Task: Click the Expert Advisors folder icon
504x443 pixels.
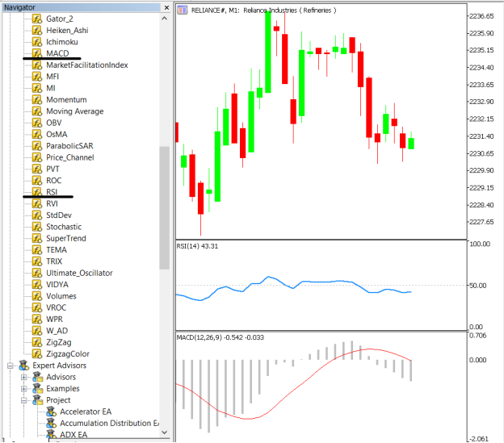Action: tap(23, 366)
